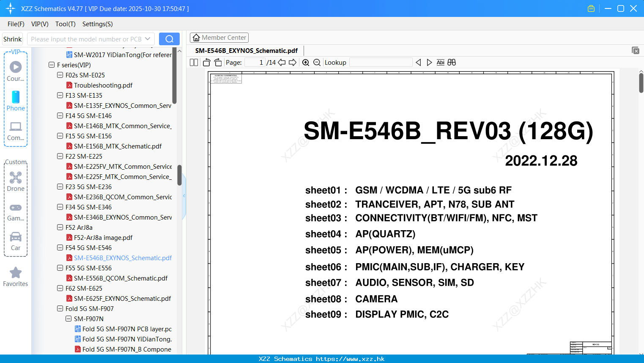Open the VIP(V) menu
Image resolution: width=644 pixels, height=363 pixels.
pos(40,24)
